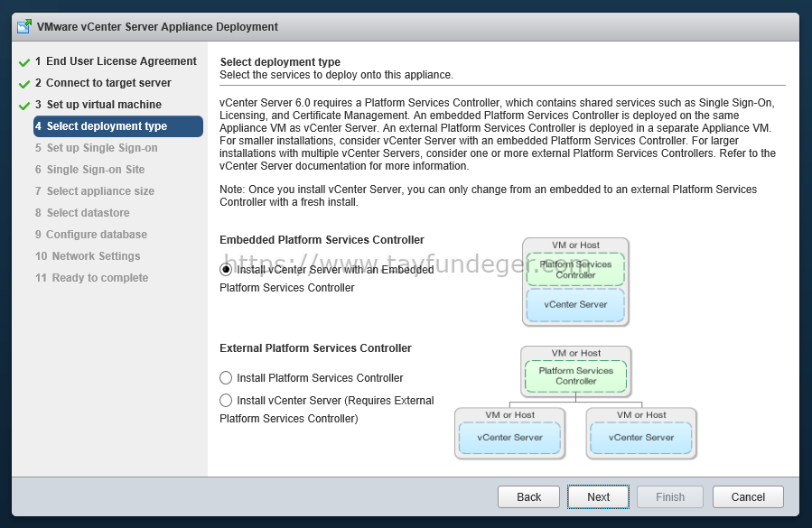Click the 'Note: Once you install vCenter Server' paragraph

point(489,196)
